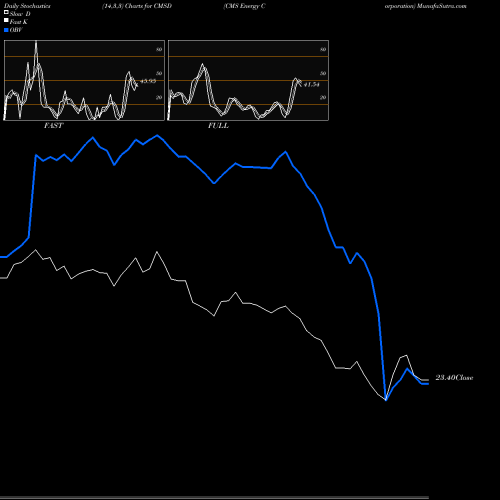This screenshot has height=500, width=500.
Task: Click the 'OBV' legend label
Action: 16,30
